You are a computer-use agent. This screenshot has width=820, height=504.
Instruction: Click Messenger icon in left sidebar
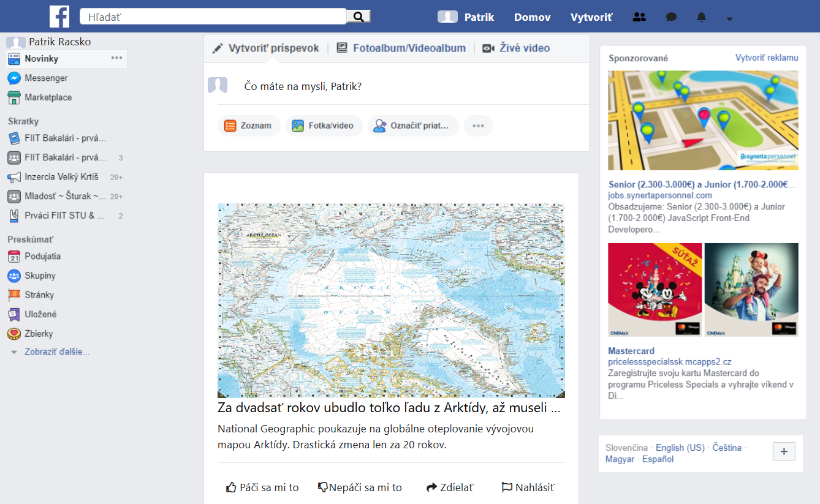(x=14, y=78)
